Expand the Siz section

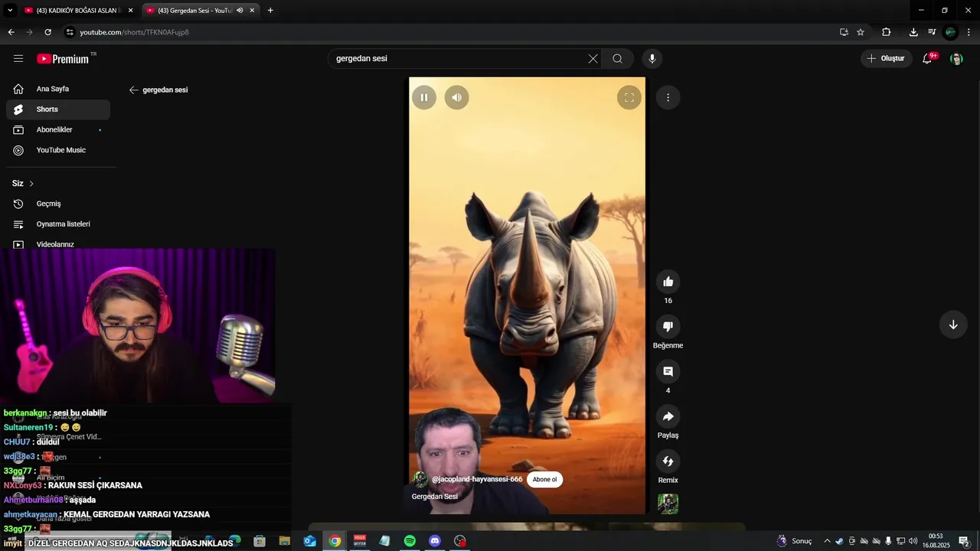[x=23, y=184]
